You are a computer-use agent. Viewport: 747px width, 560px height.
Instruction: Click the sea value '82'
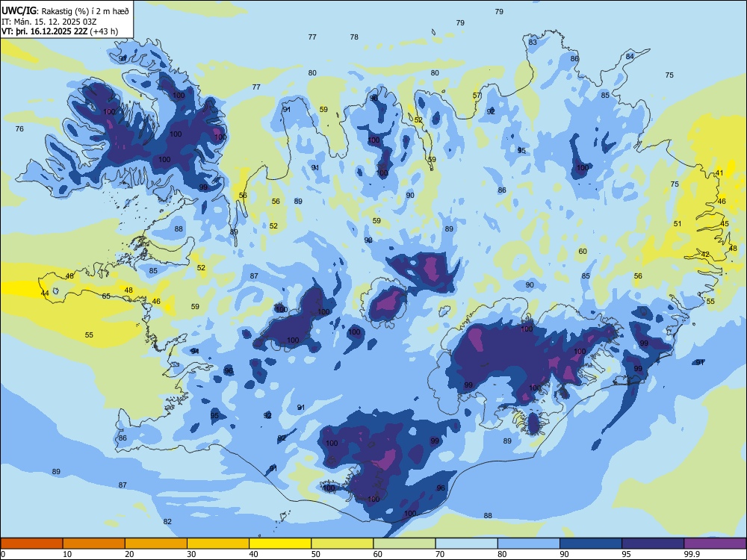tap(167, 521)
